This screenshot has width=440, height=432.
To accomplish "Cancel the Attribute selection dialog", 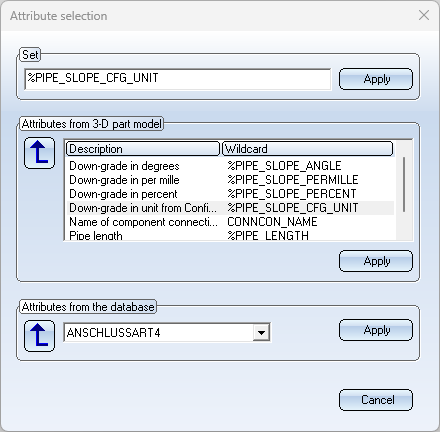I will (376, 400).
